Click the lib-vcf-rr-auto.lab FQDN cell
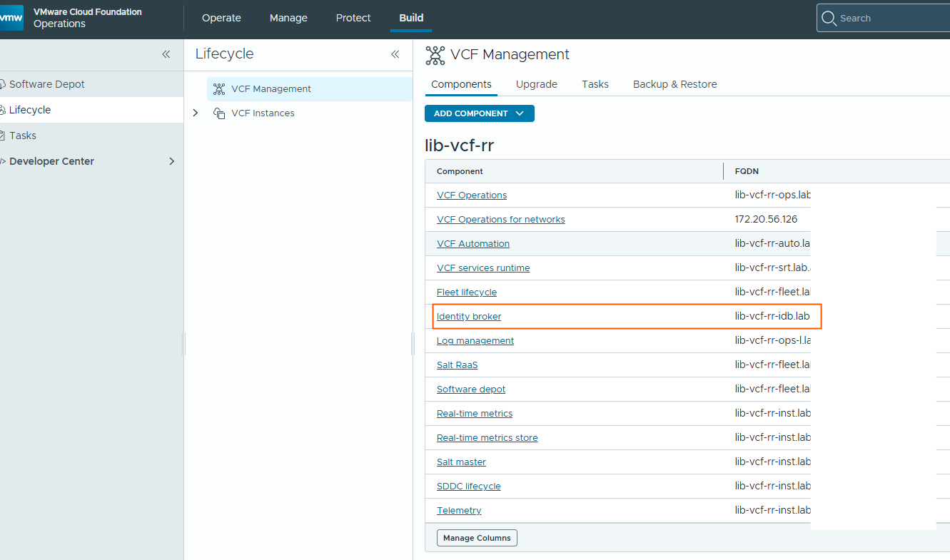950x560 pixels. pos(773,244)
